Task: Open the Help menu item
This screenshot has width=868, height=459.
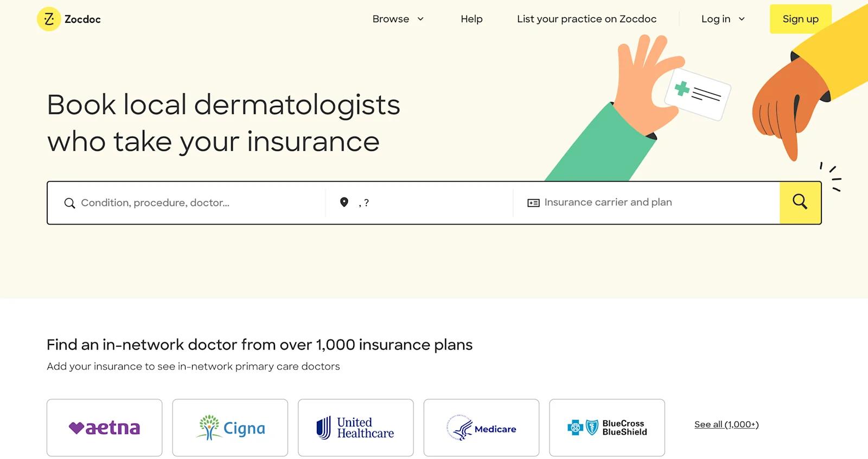Action: 471,19
